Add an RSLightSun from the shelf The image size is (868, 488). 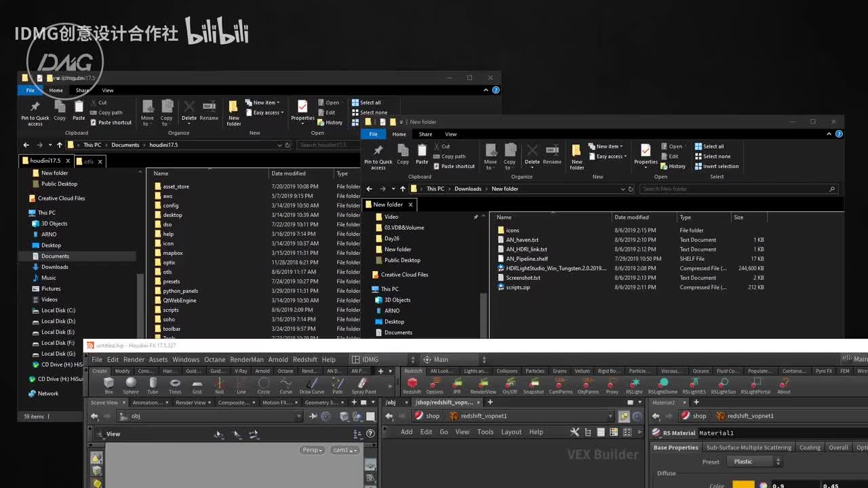point(724,386)
